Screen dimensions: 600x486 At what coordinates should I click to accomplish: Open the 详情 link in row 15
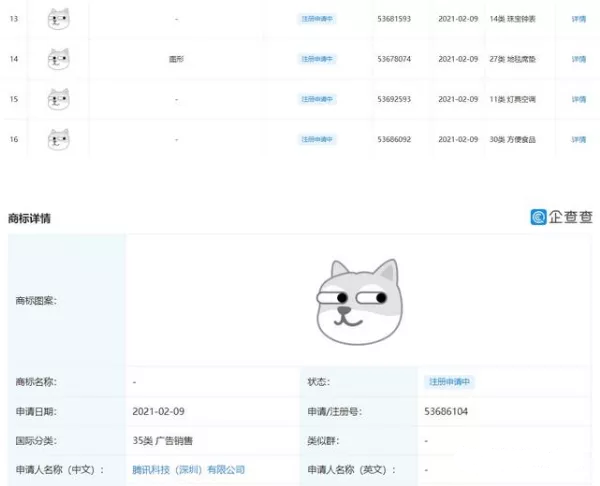(x=579, y=99)
